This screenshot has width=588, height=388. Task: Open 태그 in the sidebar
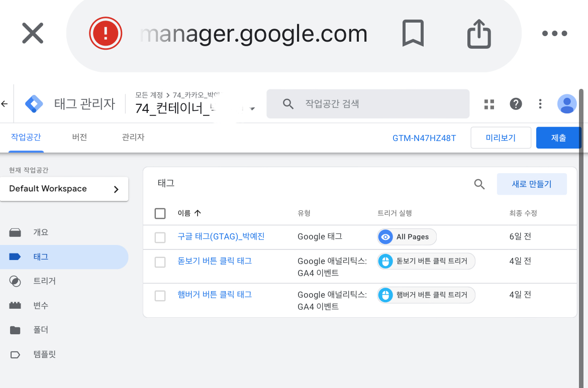pyautogui.click(x=64, y=257)
